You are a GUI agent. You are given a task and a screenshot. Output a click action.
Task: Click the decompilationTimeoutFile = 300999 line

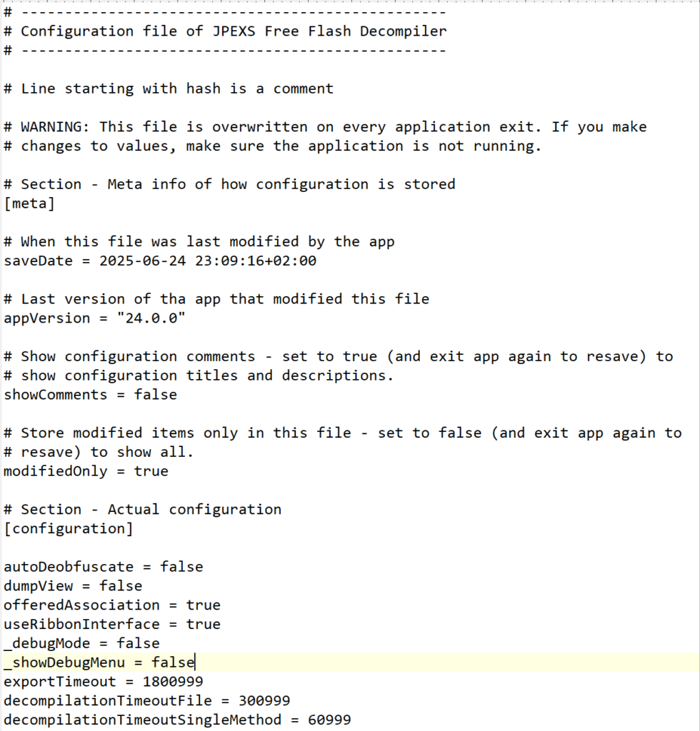coord(147,700)
